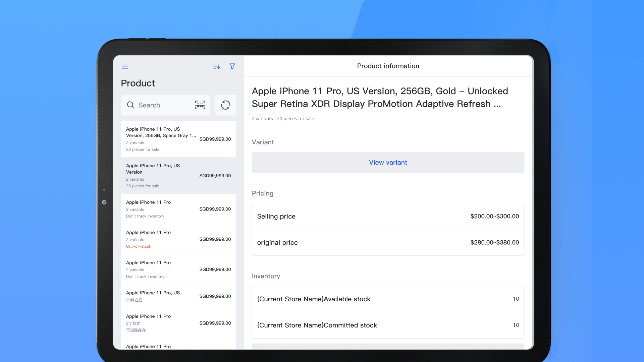
Task: Click the magnifier icon in search box
Action: [x=130, y=105]
